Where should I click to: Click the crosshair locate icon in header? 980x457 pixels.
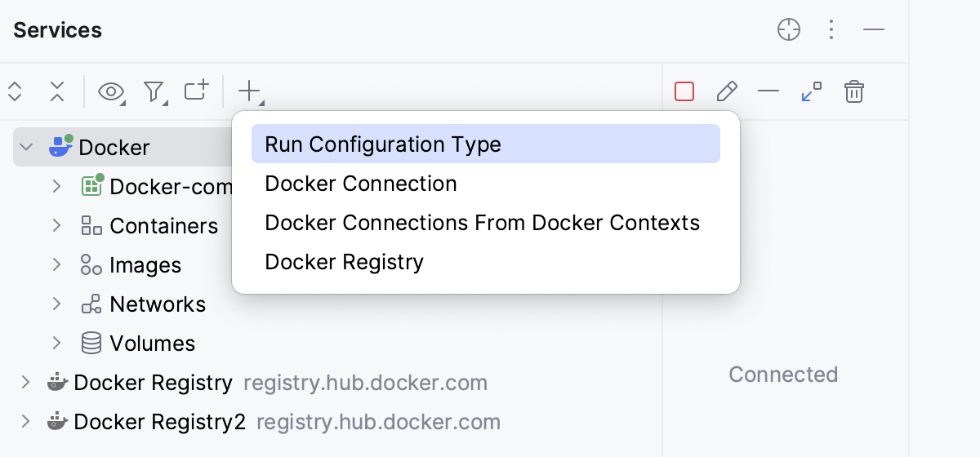(788, 30)
